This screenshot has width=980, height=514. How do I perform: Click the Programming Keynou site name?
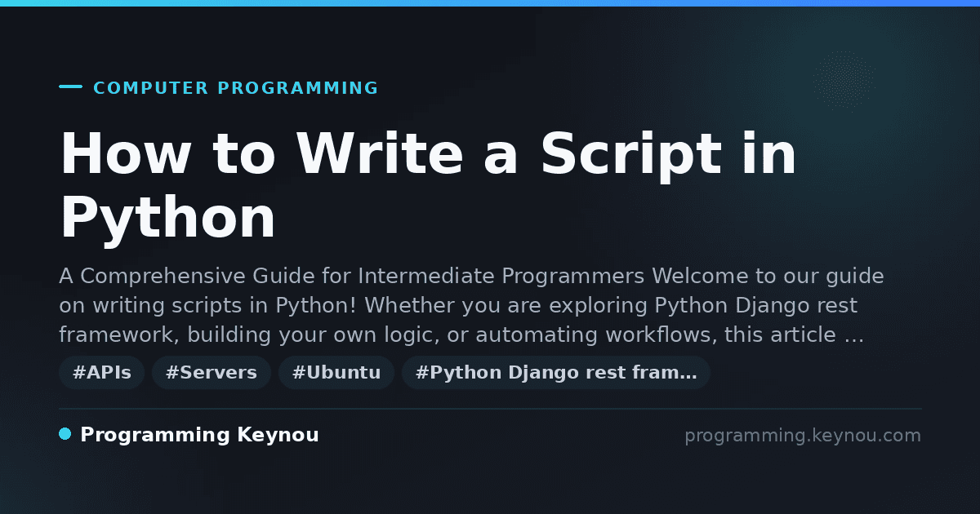pyautogui.click(x=199, y=435)
